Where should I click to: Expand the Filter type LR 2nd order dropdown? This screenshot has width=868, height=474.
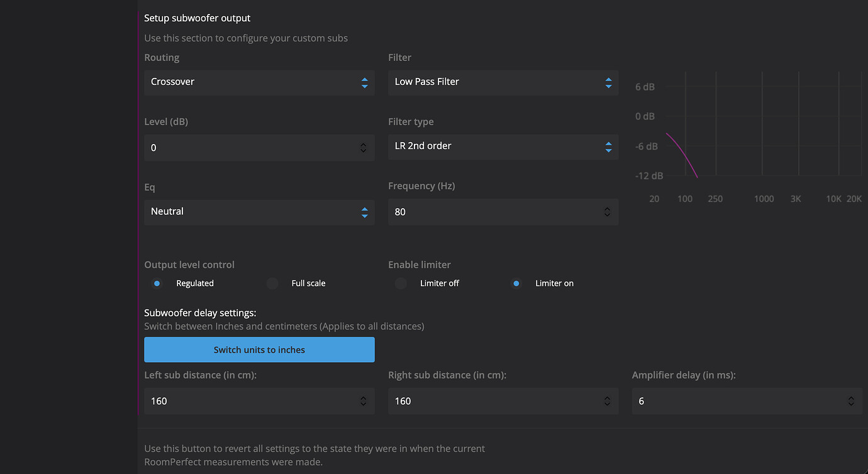coord(503,146)
